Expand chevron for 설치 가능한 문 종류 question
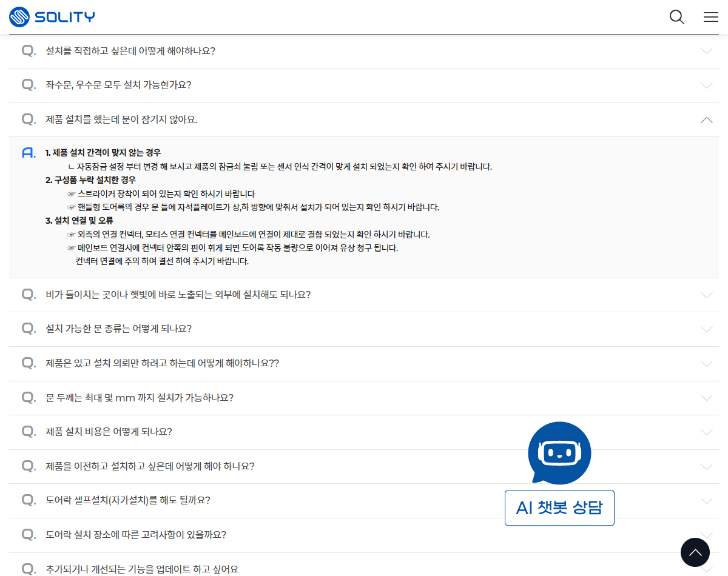Screen dimensions: 728x576 (707, 329)
